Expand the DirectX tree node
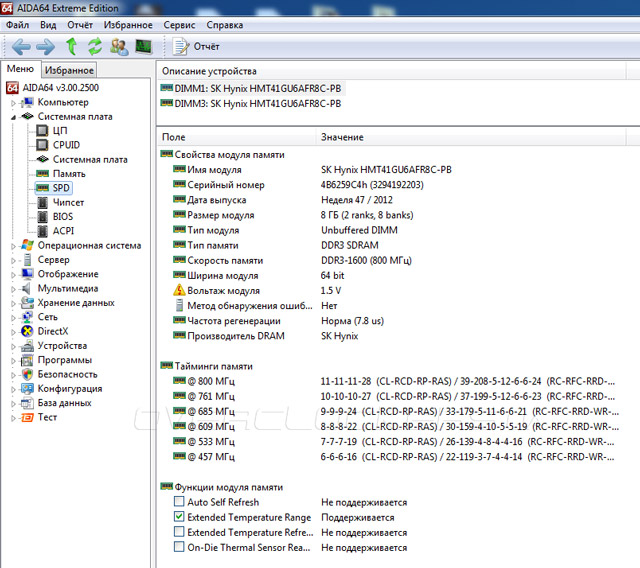640x568 pixels. [x=13, y=332]
